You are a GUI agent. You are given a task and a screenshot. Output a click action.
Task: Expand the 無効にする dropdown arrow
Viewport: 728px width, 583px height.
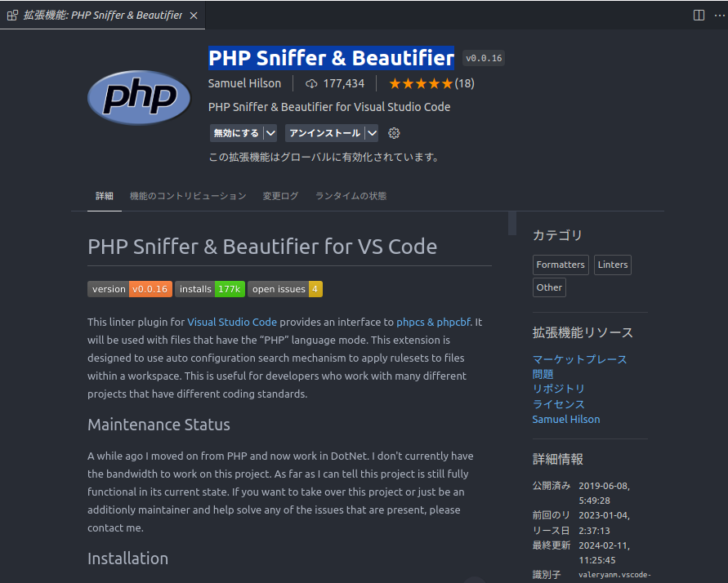[270, 133]
